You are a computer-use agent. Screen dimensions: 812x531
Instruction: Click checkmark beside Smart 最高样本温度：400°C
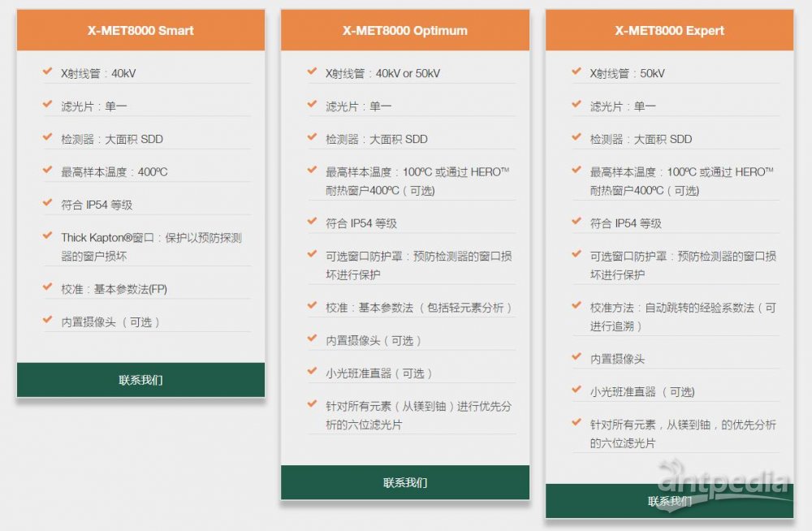(x=47, y=170)
